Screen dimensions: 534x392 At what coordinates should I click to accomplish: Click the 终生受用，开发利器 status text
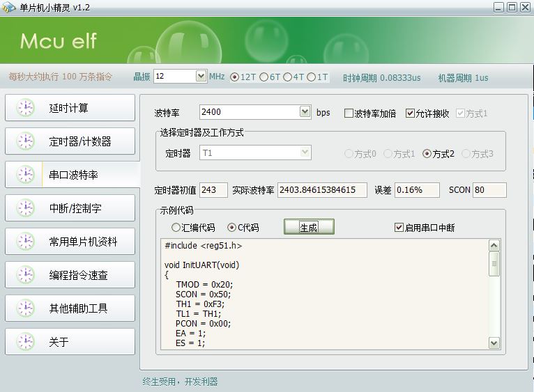(x=180, y=382)
